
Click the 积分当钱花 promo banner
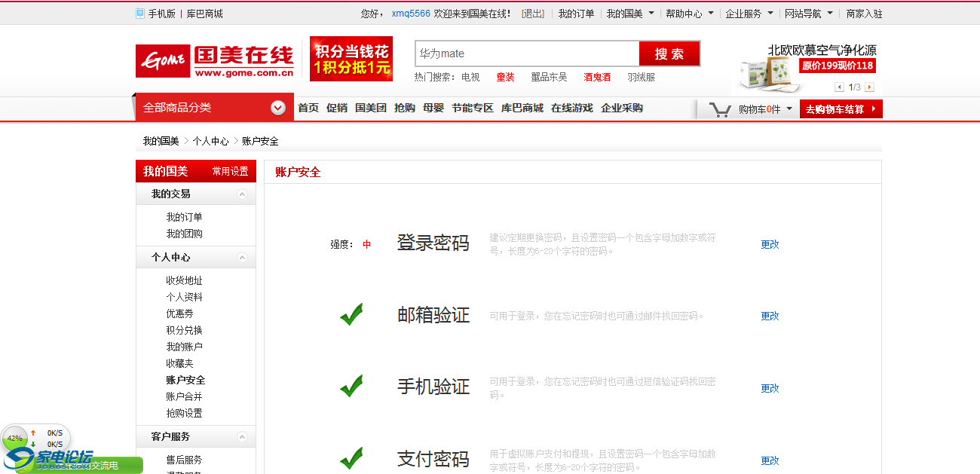(351, 59)
